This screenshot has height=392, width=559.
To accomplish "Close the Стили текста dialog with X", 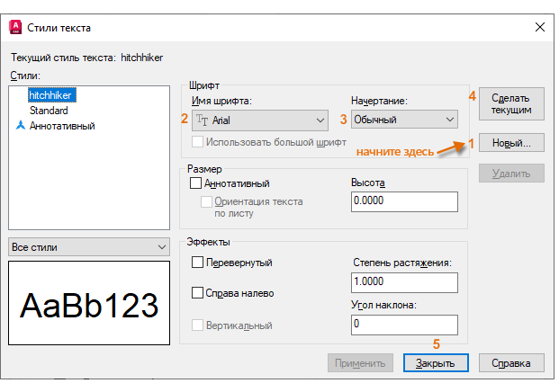I will 540,27.
